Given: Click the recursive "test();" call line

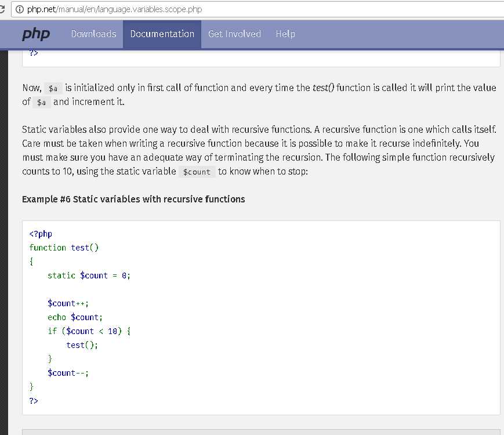Looking at the screenshot, I should pyautogui.click(x=82, y=345).
